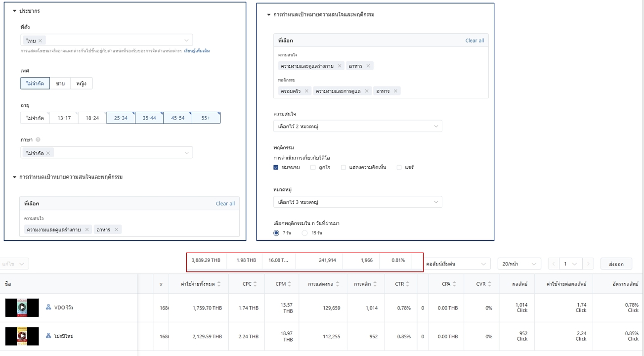The width and height of the screenshot is (644, 356).
Task: Uncheck the ชมจนจบ checkbox
Action: coord(276,168)
